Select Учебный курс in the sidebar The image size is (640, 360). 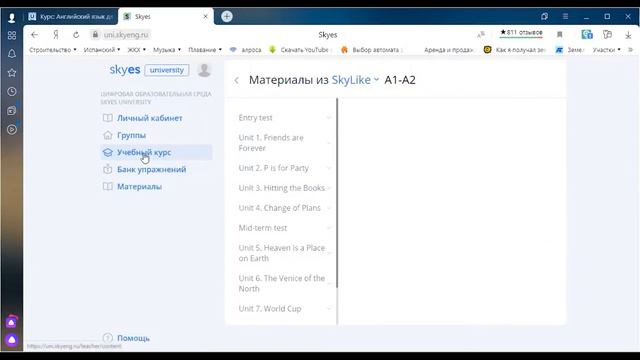pyautogui.click(x=156, y=152)
